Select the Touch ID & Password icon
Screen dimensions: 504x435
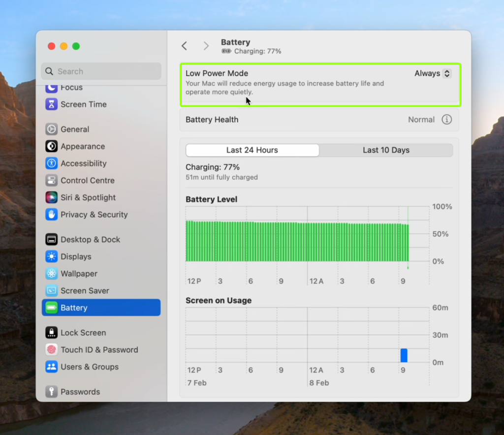point(52,349)
